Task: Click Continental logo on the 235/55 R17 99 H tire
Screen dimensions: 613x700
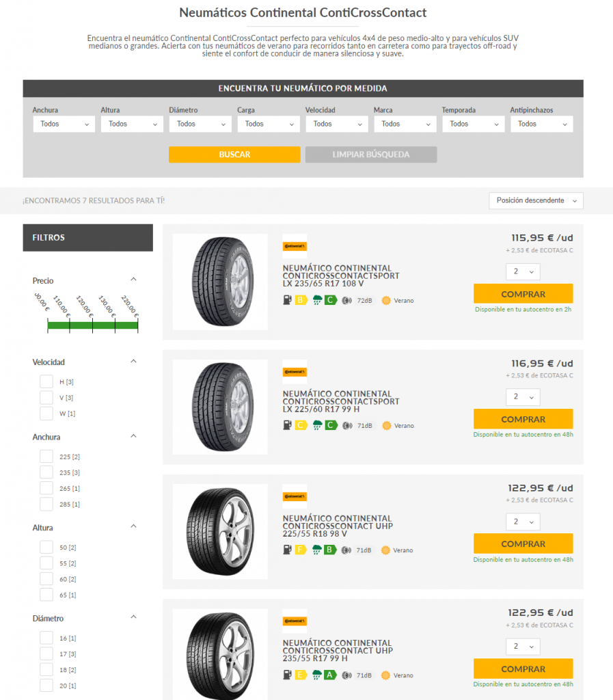Action: (295, 621)
